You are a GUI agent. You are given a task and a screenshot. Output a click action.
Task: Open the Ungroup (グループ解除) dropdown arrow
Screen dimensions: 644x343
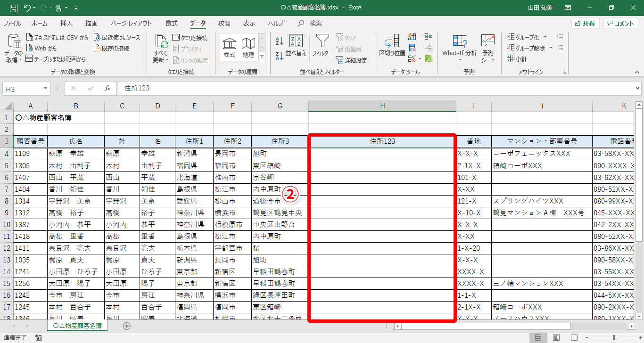click(x=550, y=48)
